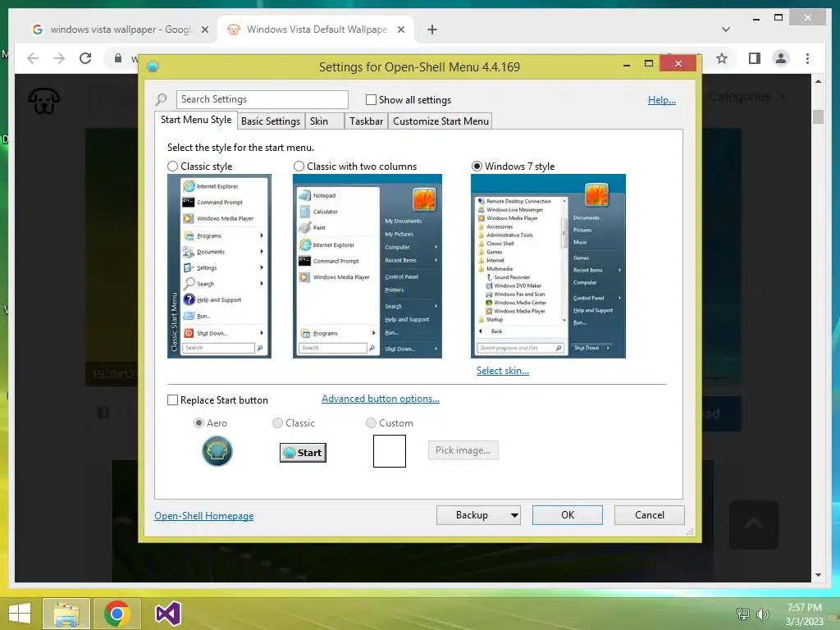Viewport: 840px width, 630px height.
Task: Click the site dog logo in the webpage
Action: click(44, 101)
